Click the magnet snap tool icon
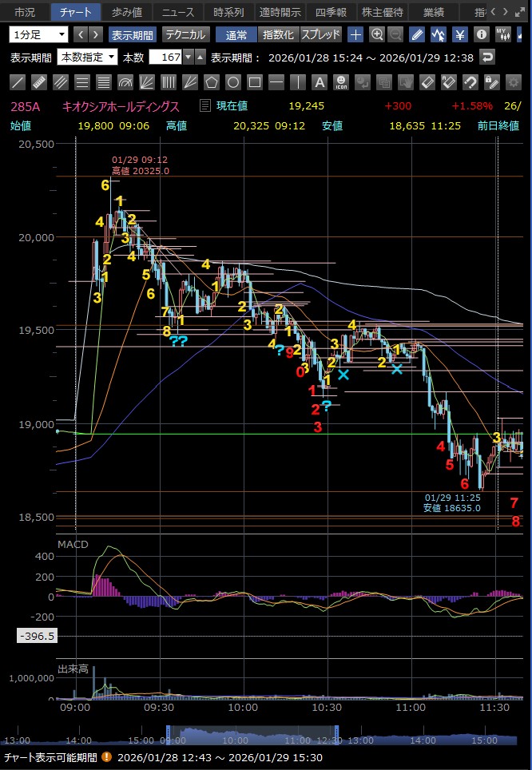532x770 pixels. pyautogui.click(x=470, y=82)
